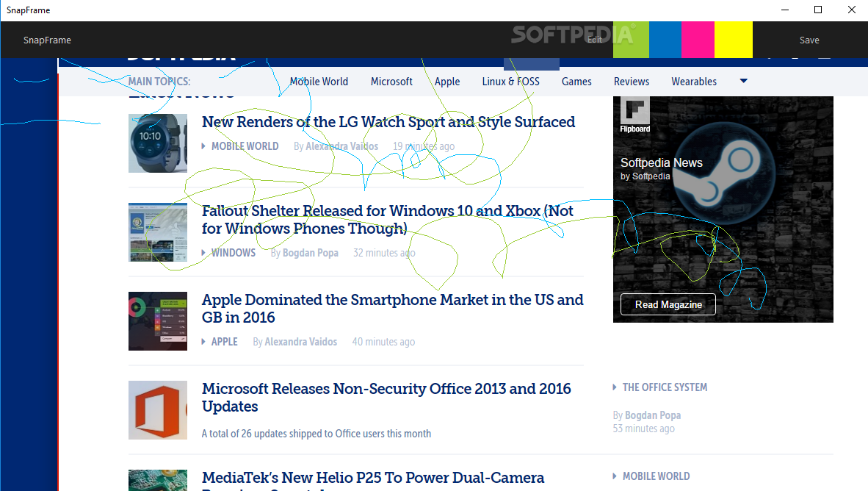The height and width of the screenshot is (491, 868).
Task: Open the Mobile World topic
Action: pyautogui.click(x=319, y=82)
